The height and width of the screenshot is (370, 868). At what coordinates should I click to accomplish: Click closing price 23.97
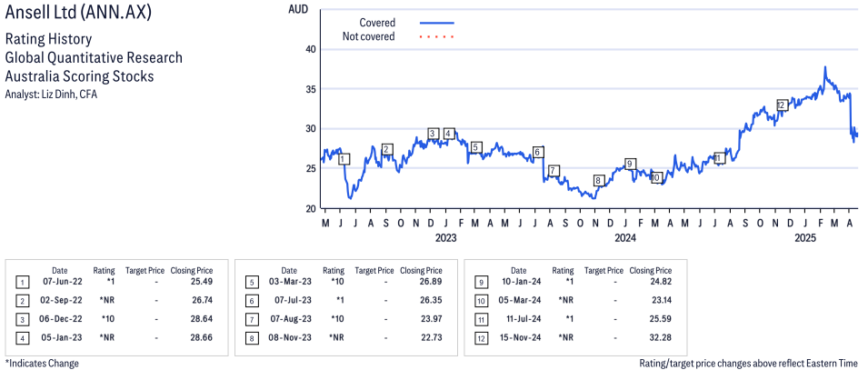pos(431,319)
